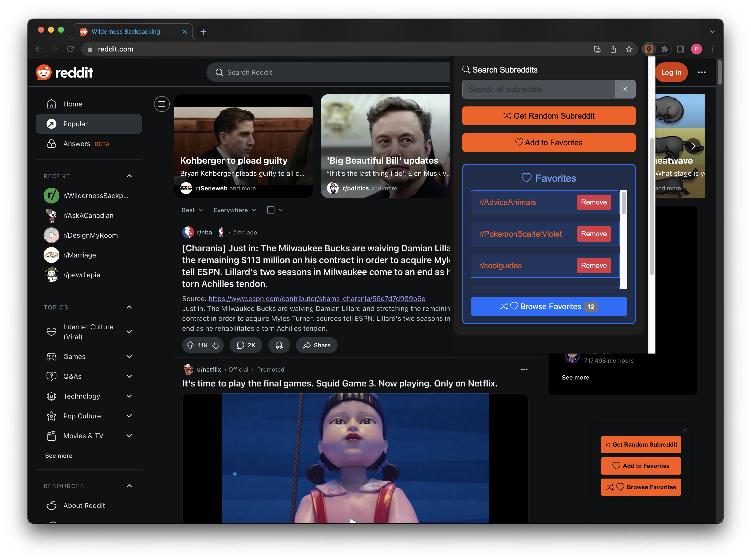Open r/WildernessBackpacking from Recent

point(89,196)
